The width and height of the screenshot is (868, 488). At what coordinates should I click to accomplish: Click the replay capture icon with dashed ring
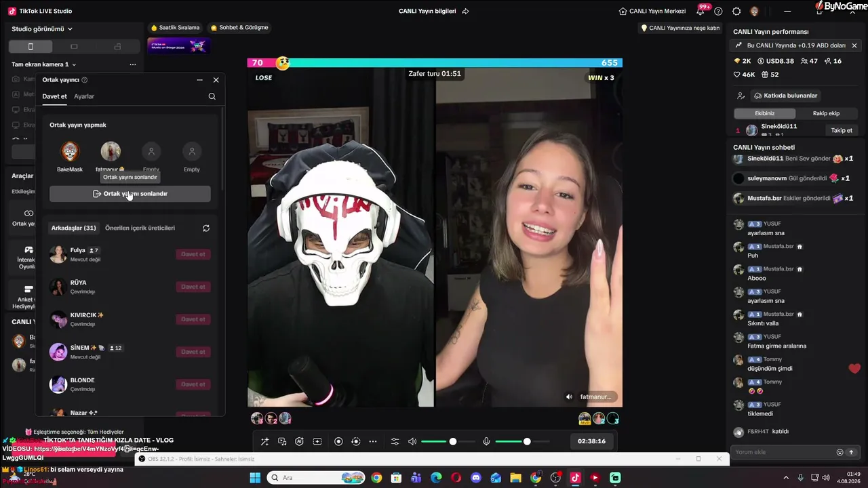coord(355,442)
